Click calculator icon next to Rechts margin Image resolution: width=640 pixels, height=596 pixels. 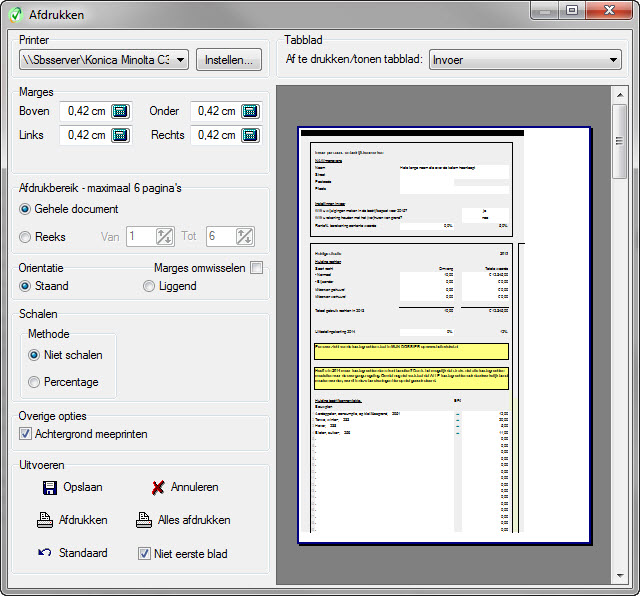(x=250, y=135)
